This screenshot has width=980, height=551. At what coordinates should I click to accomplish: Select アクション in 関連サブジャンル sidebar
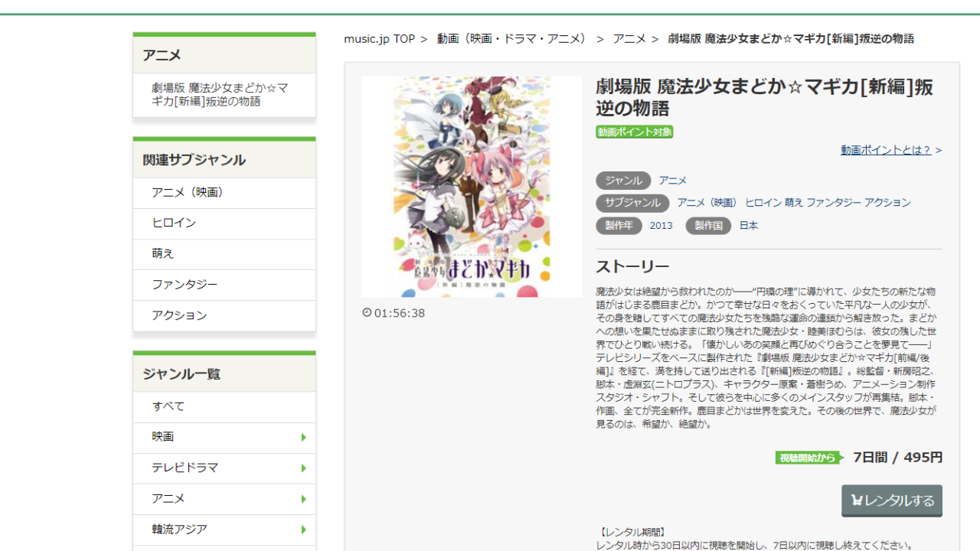[224, 315]
